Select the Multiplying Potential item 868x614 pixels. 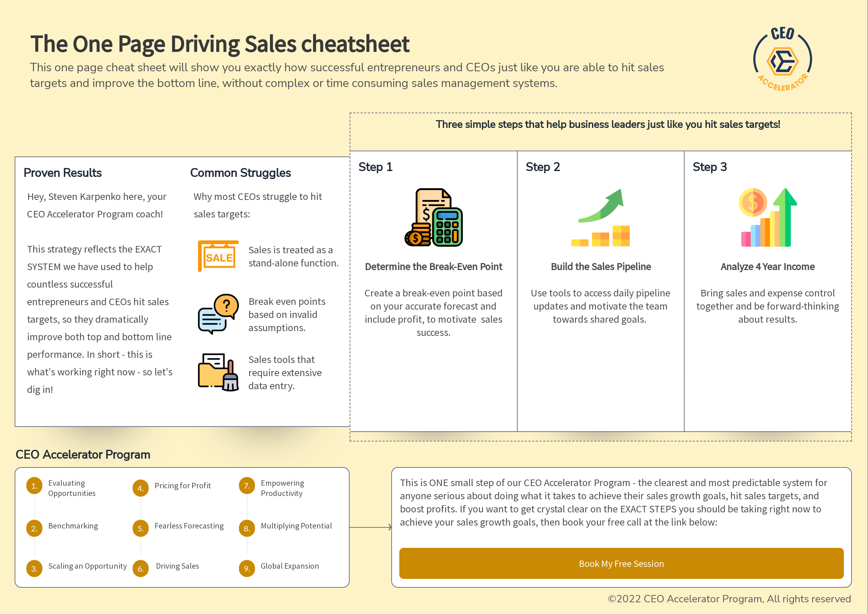296,526
